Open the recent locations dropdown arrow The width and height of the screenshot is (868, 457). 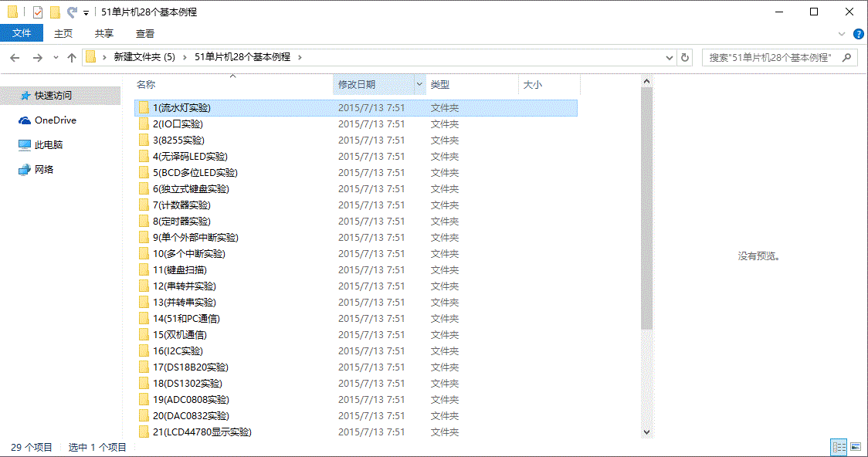(56, 58)
